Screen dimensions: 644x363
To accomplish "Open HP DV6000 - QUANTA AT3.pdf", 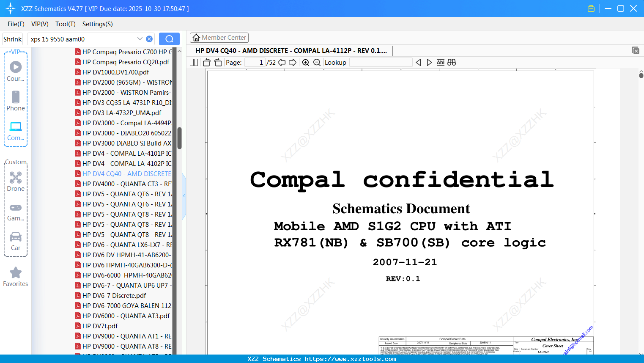I will [x=123, y=316].
